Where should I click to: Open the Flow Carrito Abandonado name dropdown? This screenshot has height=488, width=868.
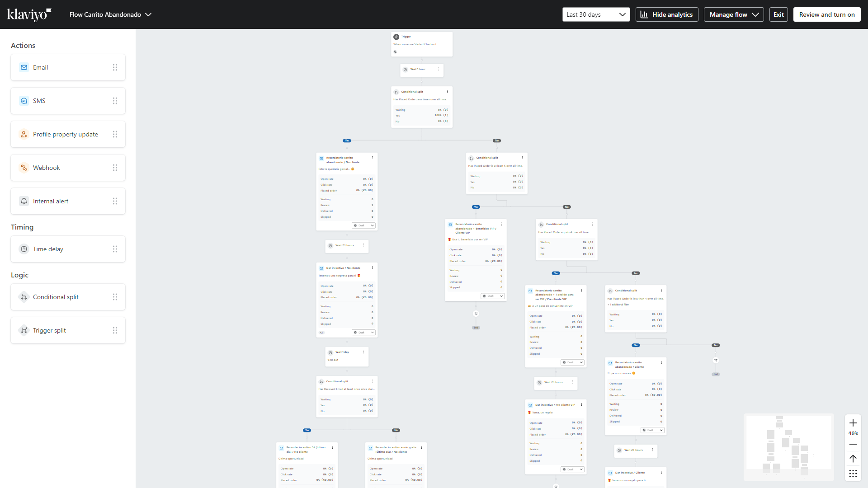110,14
